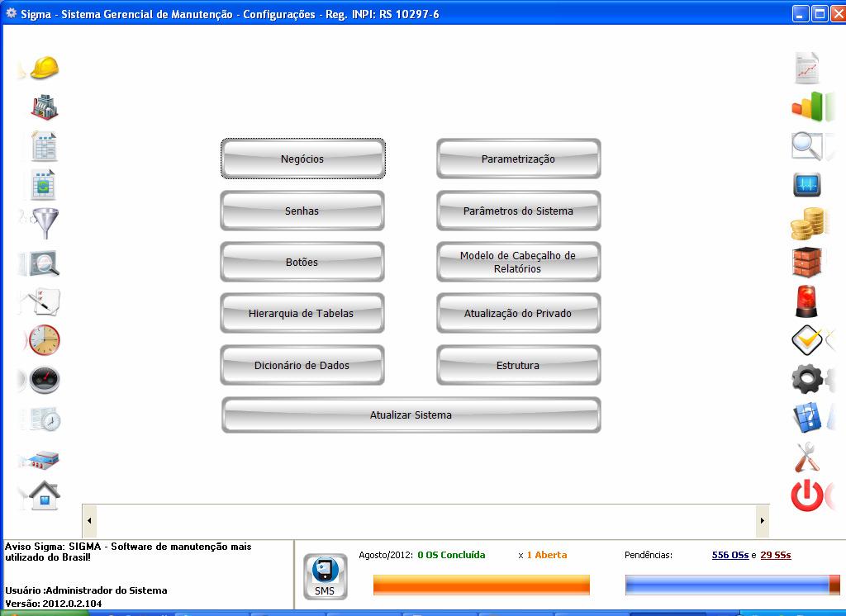This screenshot has width=846, height=616.
Task: Open the spreadsheet table icon
Action: (x=45, y=145)
